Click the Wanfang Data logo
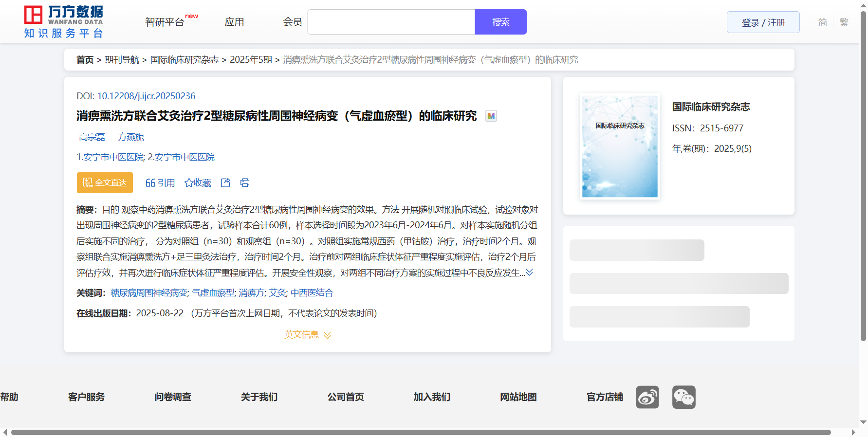The image size is (868, 437). pyautogui.click(x=63, y=22)
